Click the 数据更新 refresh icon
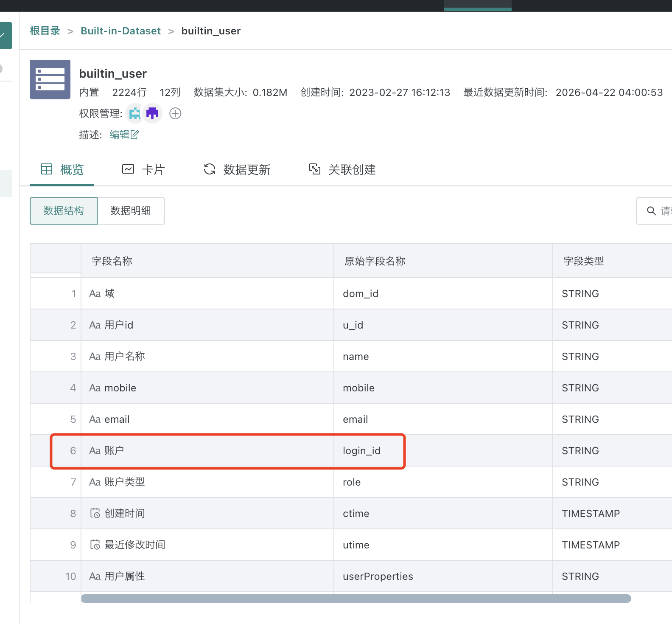The width and height of the screenshot is (672, 624). click(x=210, y=169)
